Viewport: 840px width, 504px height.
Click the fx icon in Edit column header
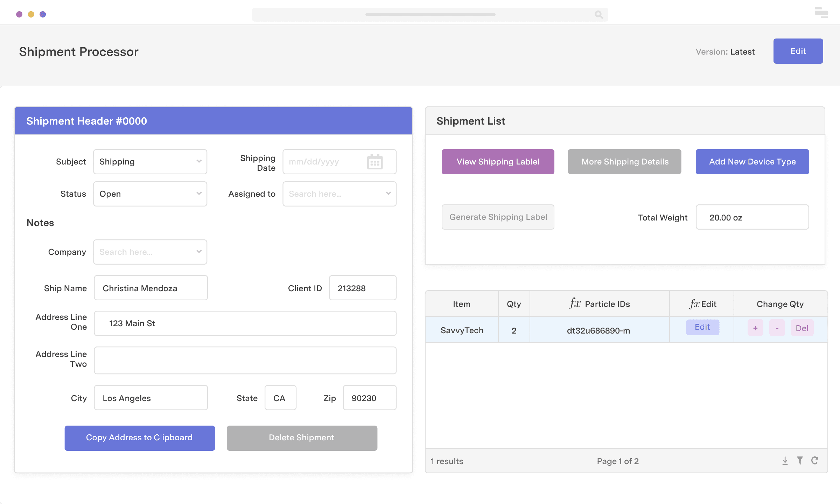pos(693,303)
